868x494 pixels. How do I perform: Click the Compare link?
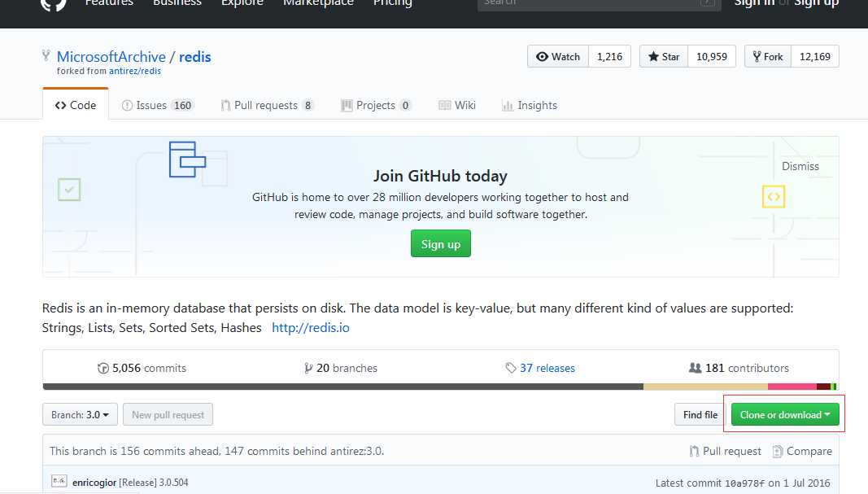[802, 452]
